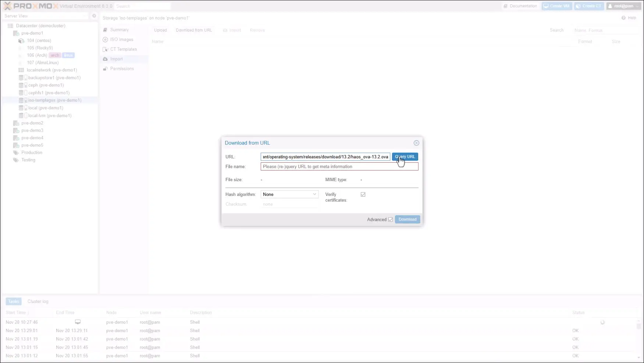This screenshot has height=363, width=644.
Task: Open the CT Templates section
Action: pyautogui.click(x=124, y=49)
